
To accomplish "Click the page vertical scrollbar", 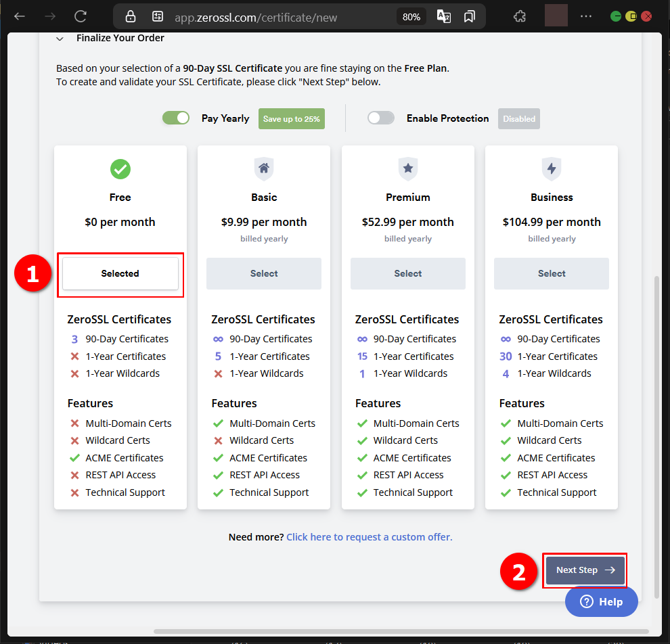I will (x=656, y=437).
